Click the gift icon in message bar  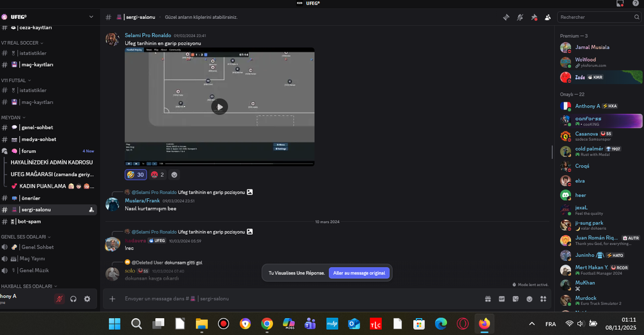point(487,298)
